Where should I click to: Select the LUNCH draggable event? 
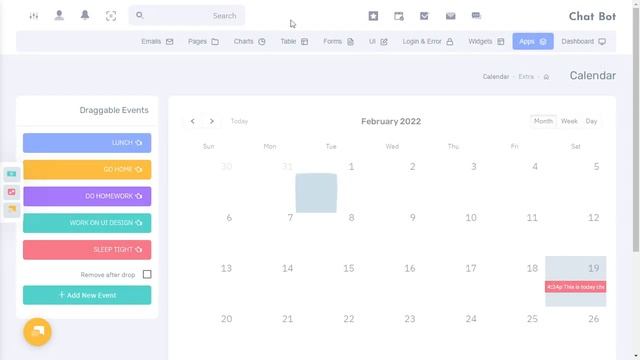point(87,143)
